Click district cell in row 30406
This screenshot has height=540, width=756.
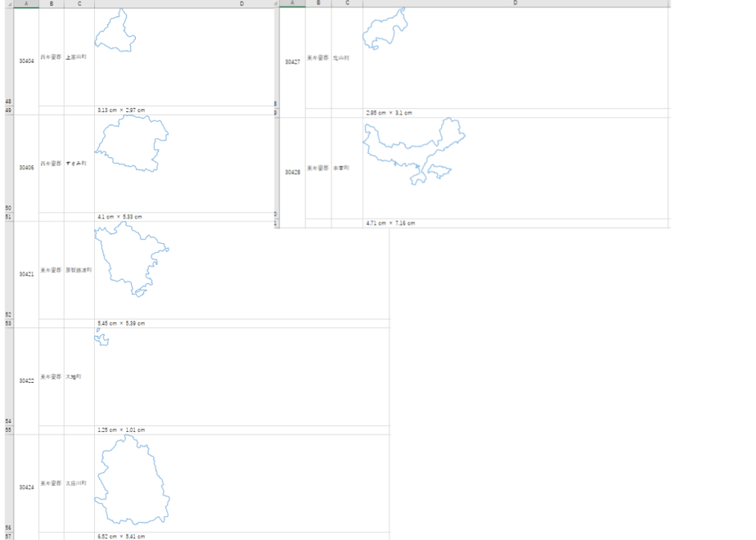[x=52, y=164]
